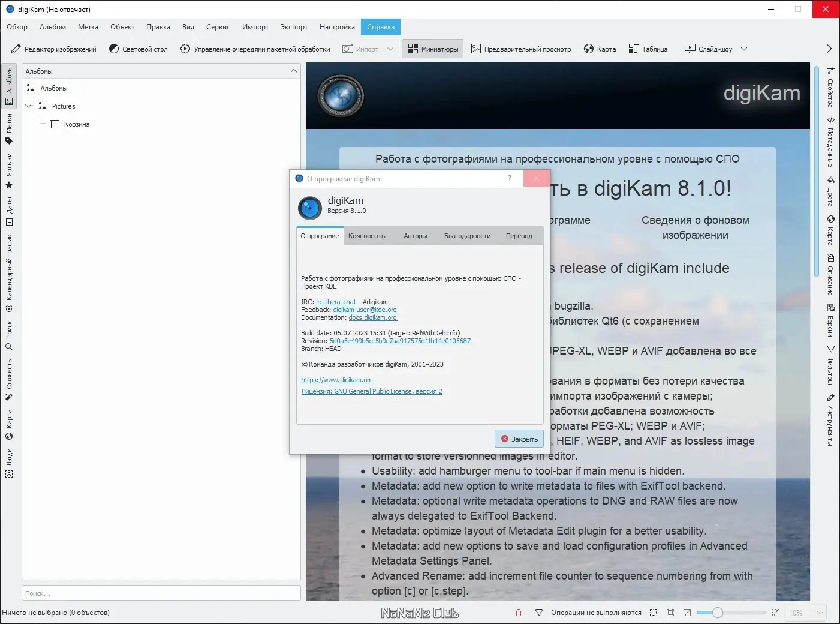The height and width of the screenshot is (624, 840).
Task: Open the Цвета colors right sidebar tab
Action: [x=830, y=191]
